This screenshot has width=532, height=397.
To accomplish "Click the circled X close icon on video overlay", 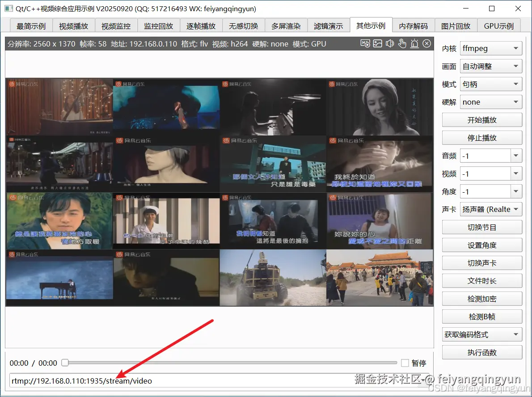I will click(427, 43).
